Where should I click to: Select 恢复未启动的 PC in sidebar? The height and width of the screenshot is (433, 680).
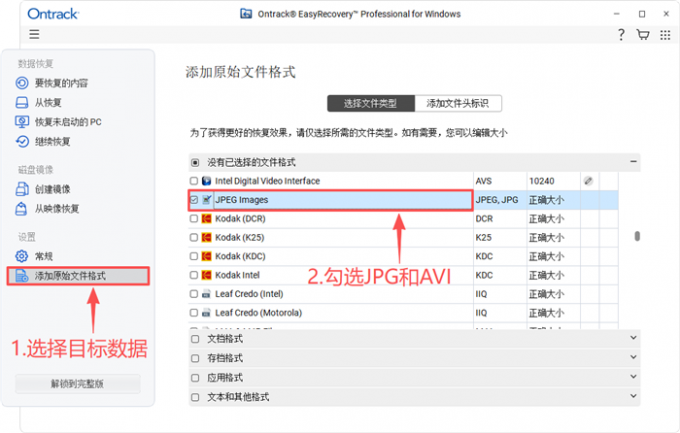click(68, 122)
